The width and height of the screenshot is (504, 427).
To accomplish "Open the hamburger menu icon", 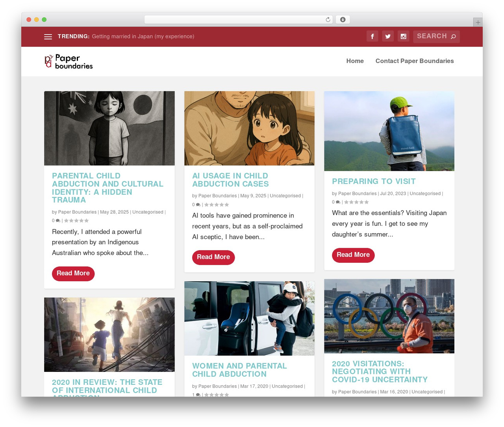I will pyautogui.click(x=48, y=37).
